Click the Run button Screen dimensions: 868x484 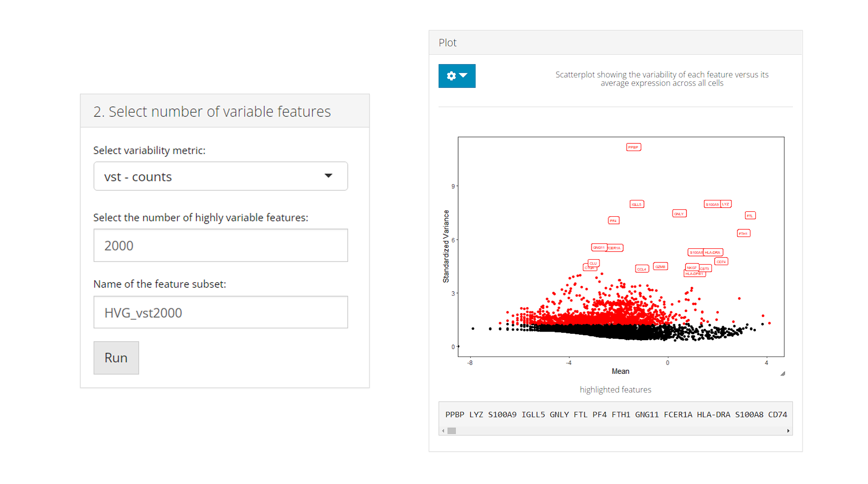click(116, 358)
